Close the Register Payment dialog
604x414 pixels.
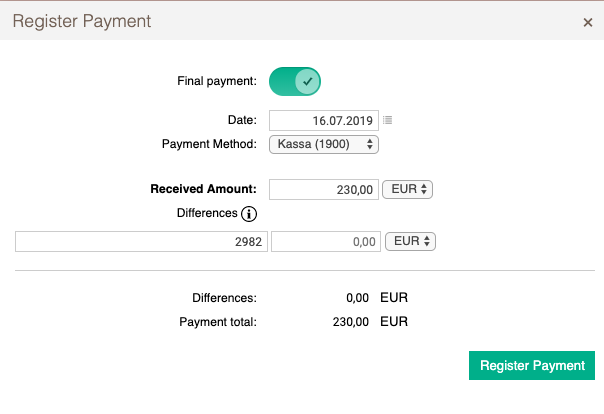pyautogui.click(x=587, y=22)
